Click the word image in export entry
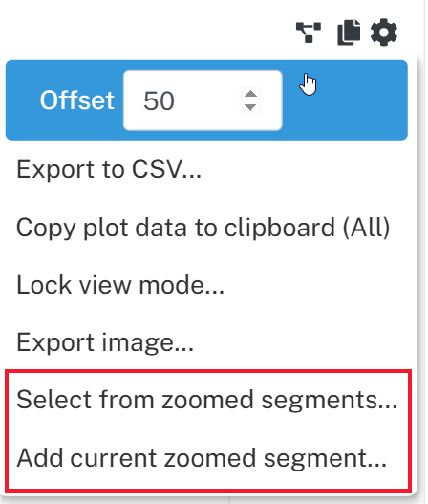 138,343
